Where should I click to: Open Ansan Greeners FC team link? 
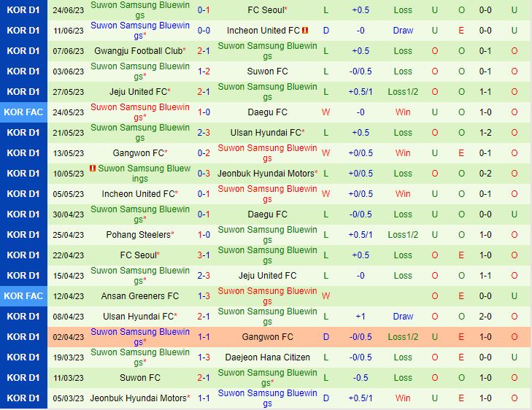point(140,295)
